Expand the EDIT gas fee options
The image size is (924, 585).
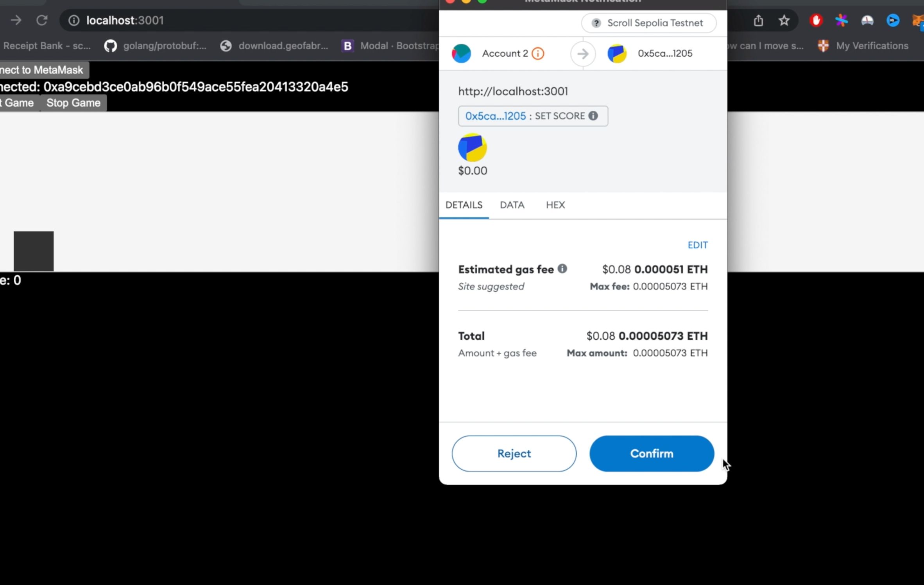click(x=698, y=244)
